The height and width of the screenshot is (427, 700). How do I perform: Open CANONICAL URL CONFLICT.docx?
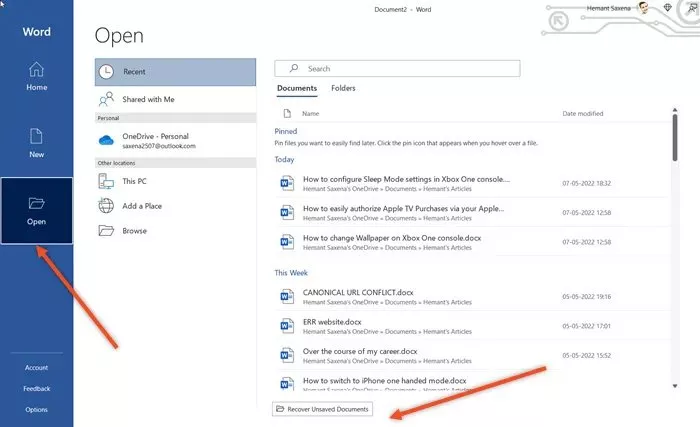[471, 297]
